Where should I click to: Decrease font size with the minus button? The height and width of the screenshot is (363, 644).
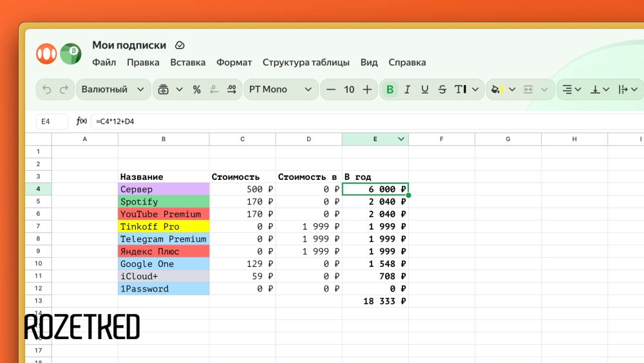tap(331, 90)
